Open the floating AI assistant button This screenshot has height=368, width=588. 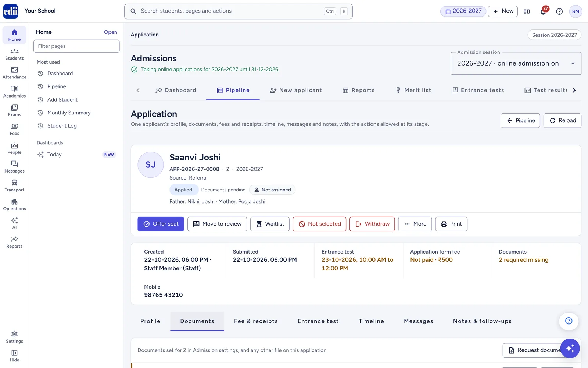point(570,348)
